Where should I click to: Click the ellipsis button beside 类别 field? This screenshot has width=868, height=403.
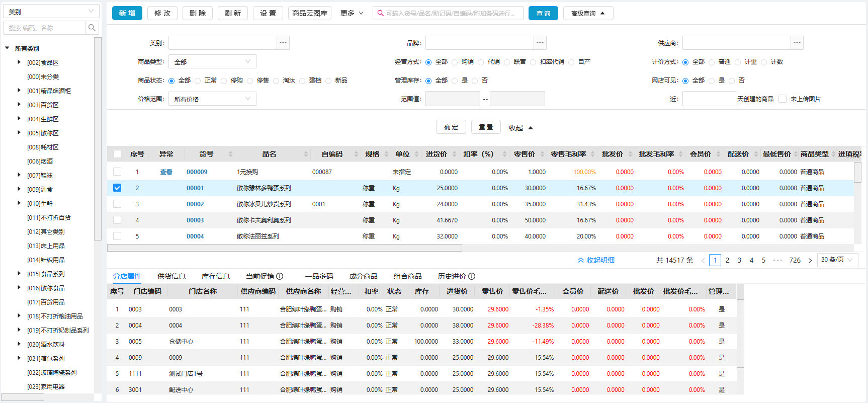click(283, 43)
